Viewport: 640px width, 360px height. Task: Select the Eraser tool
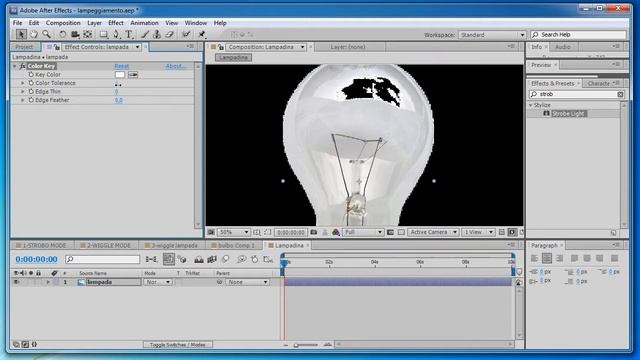click(x=170, y=35)
